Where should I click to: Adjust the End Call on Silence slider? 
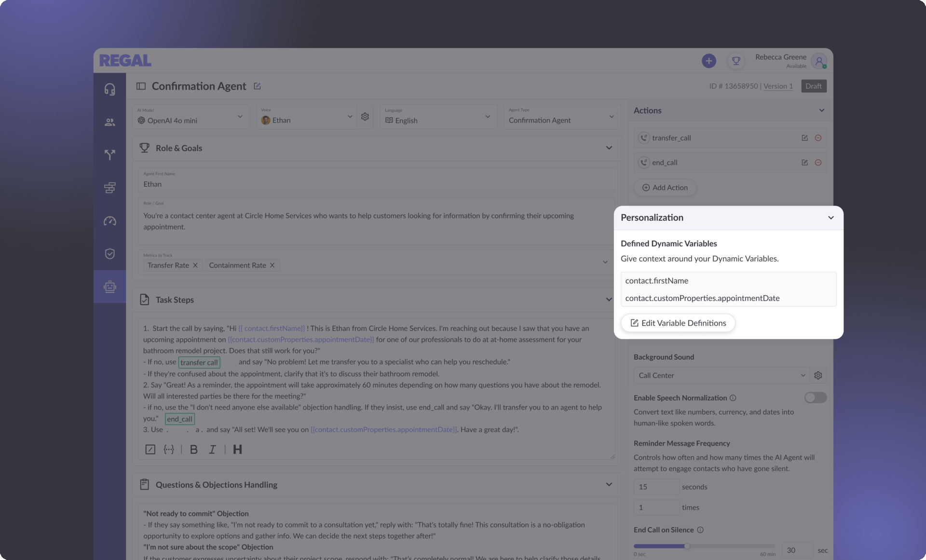tap(687, 546)
